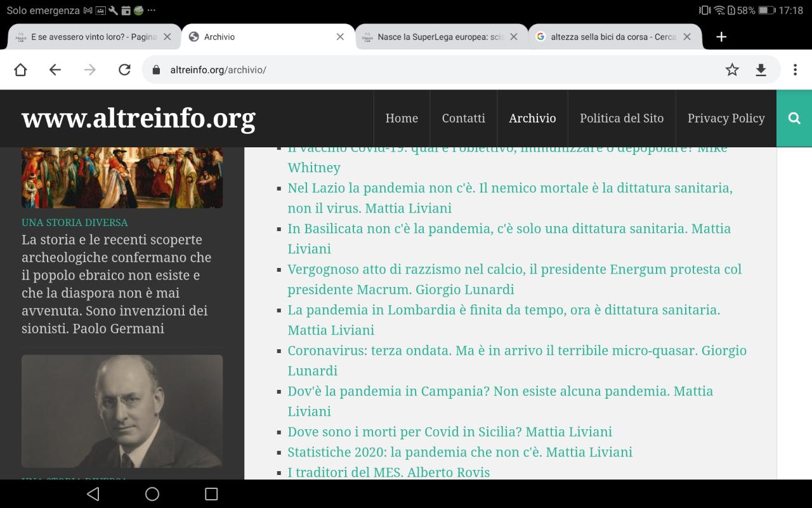Bookmark the page with the star icon
The image size is (812, 508).
point(732,70)
